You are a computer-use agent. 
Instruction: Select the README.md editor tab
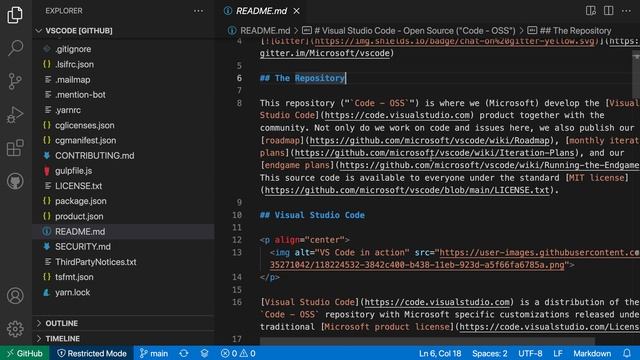tap(261, 11)
